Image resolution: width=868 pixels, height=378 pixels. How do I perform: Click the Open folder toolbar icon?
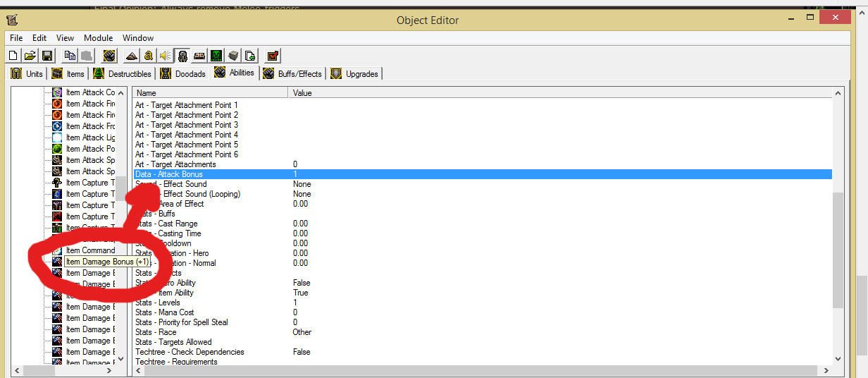[x=30, y=55]
